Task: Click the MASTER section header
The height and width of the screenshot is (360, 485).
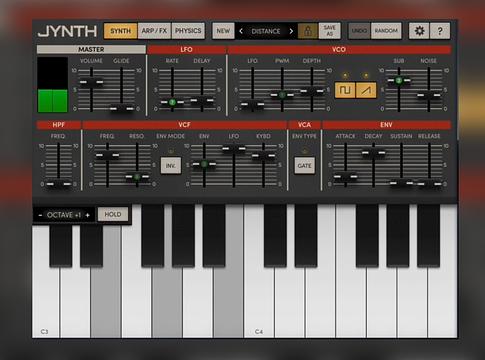Action: click(x=91, y=49)
